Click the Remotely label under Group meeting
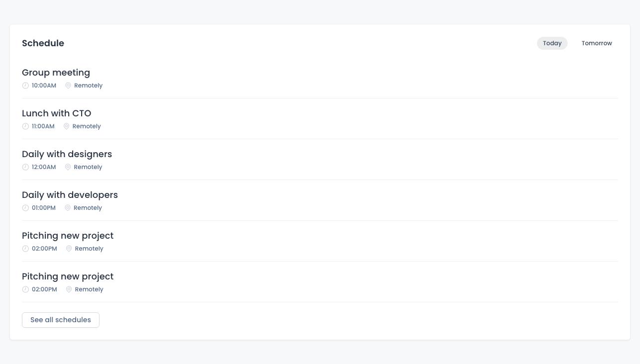640x364 pixels. point(88,85)
